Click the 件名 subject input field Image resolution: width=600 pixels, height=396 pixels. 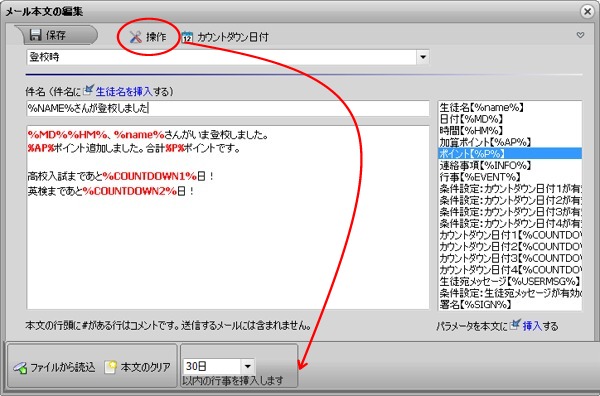[228, 108]
